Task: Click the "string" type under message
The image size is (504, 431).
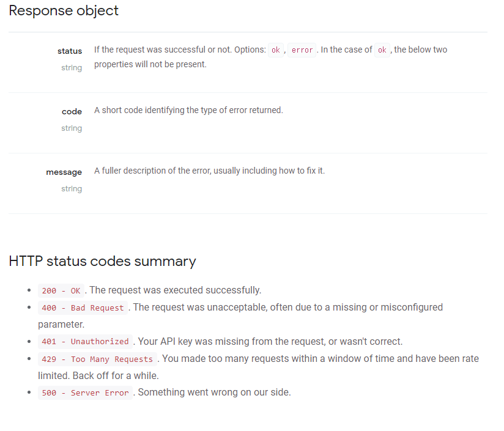Action: [x=72, y=188]
